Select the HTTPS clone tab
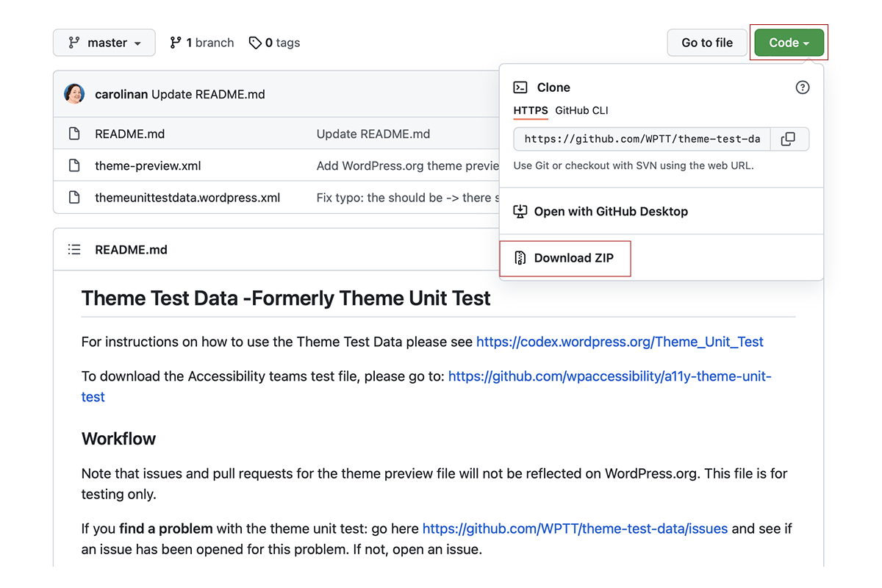Image resolution: width=882 pixels, height=588 pixels. click(x=531, y=111)
